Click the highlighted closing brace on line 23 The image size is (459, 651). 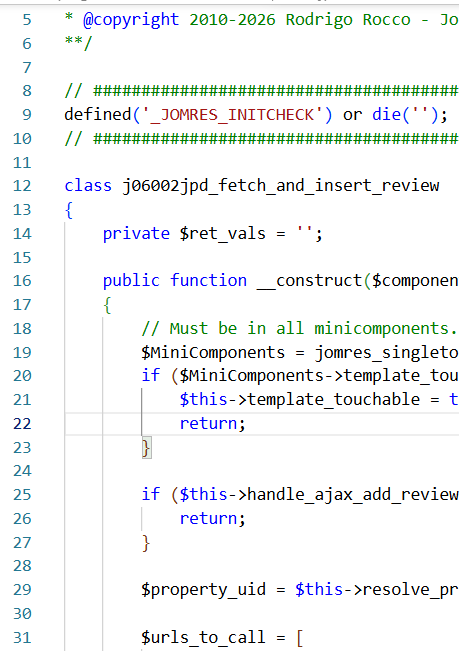click(x=146, y=448)
